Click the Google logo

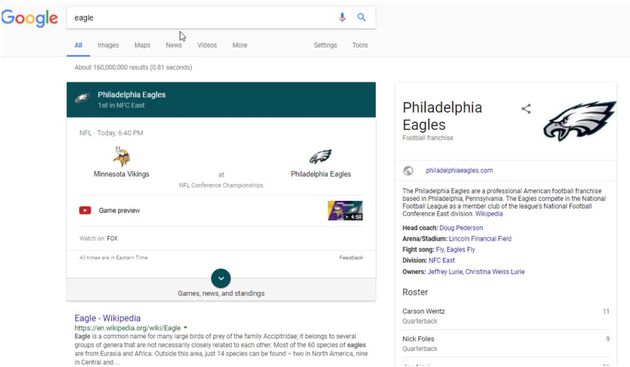(x=30, y=18)
